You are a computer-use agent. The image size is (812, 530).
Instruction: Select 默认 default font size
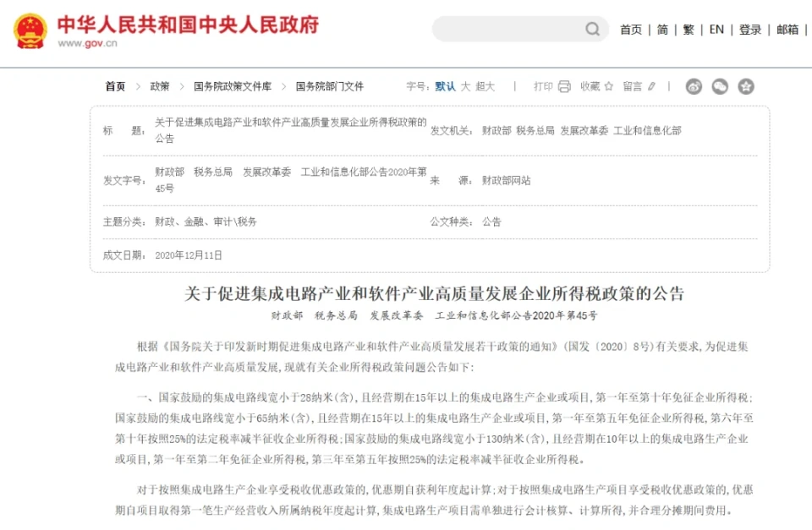click(x=445, y=86)
